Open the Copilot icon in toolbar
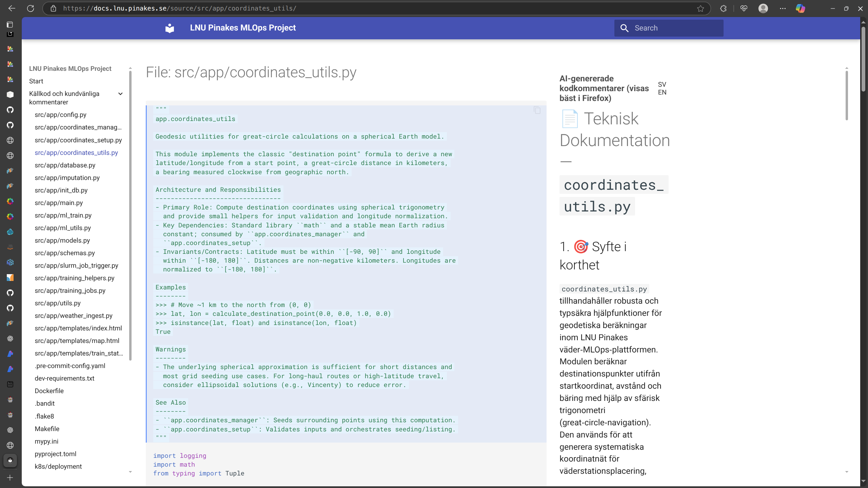The height and width of the screenshot is (488, 868). coord(801,8)
